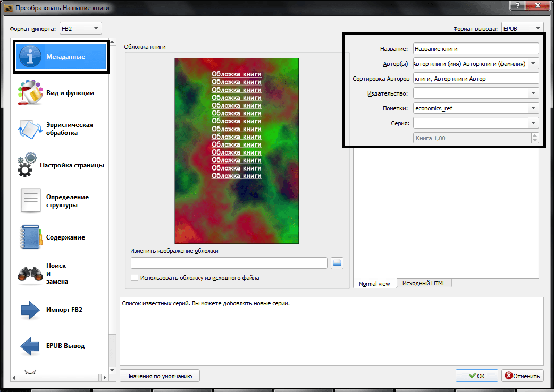Select the Импорт FB2 arrow icon
The width and height of the screenshot is (554, 392).
tap(30, 310)
